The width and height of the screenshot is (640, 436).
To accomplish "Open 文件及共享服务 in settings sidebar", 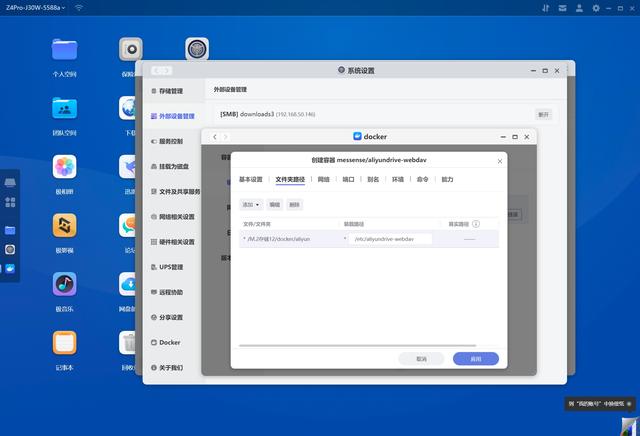I will (176, 191).
